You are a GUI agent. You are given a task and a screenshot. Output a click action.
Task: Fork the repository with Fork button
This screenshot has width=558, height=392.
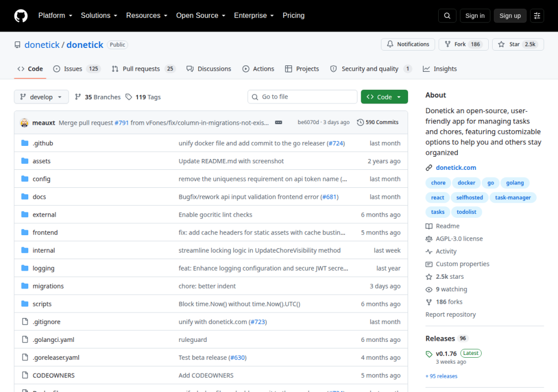click(463, 45)
